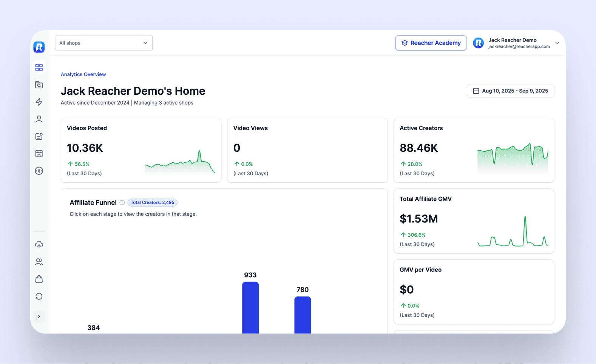596x364 pixels.
Task: Click the Total Affiliate GMV value $1.53M
Action: click(x=419, y=219)
